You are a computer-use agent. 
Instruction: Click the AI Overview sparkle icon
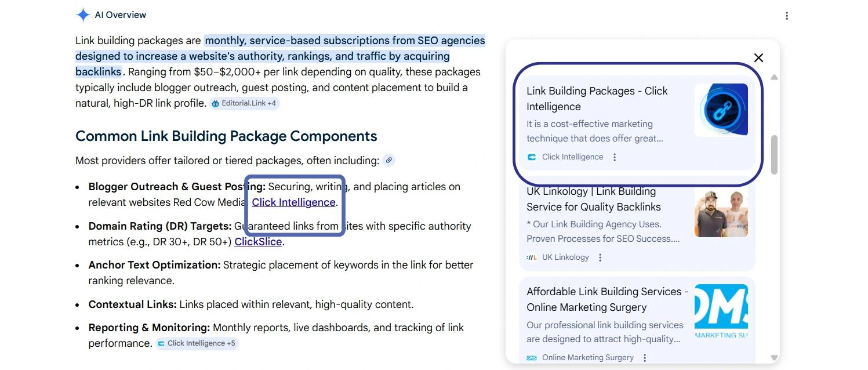(83, 15)
